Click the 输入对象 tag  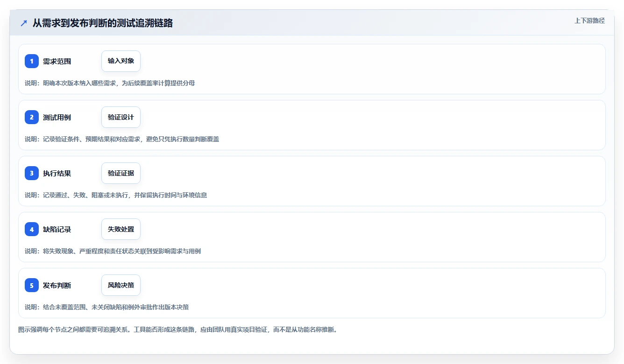[121, 61]
